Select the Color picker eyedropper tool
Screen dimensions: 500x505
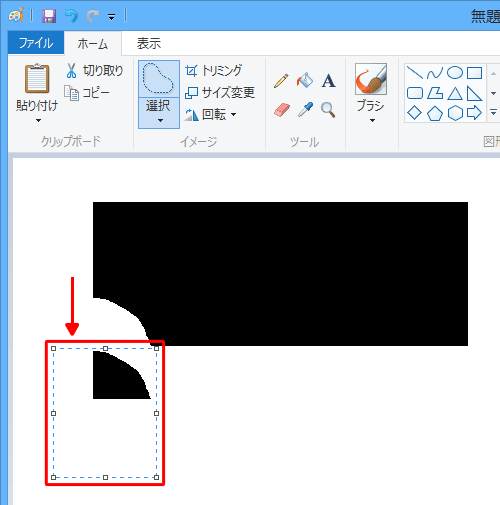tap(305, 110)
